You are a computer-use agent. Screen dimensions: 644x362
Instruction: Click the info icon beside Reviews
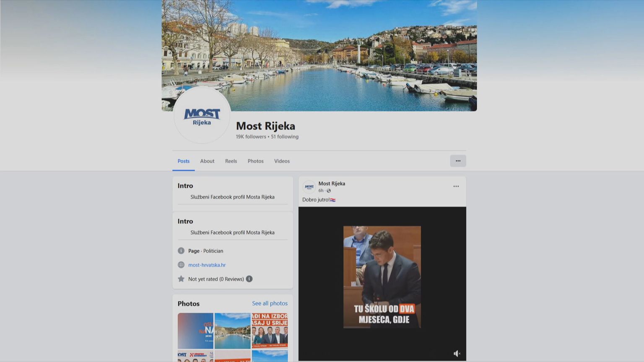(x=249, y=279)
